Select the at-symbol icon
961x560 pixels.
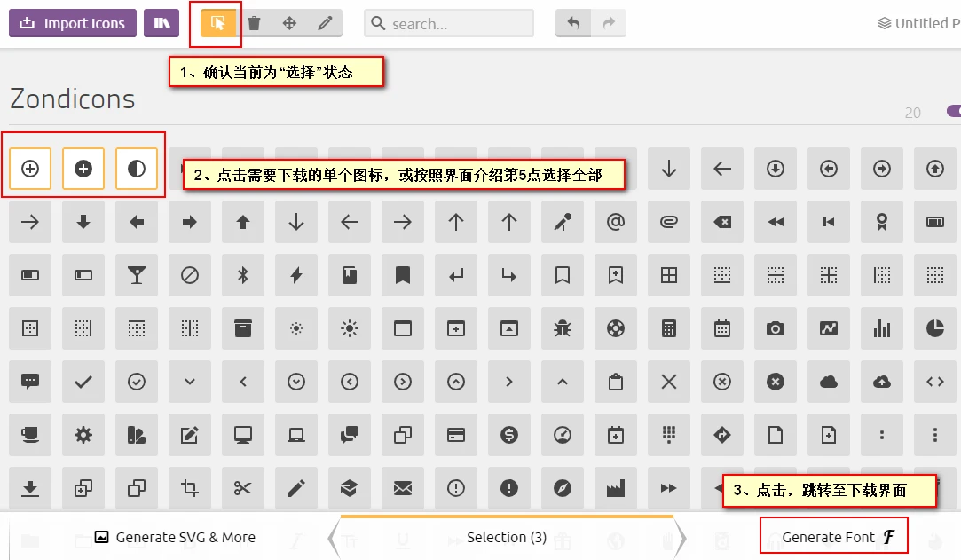click(x=615, y=222)
